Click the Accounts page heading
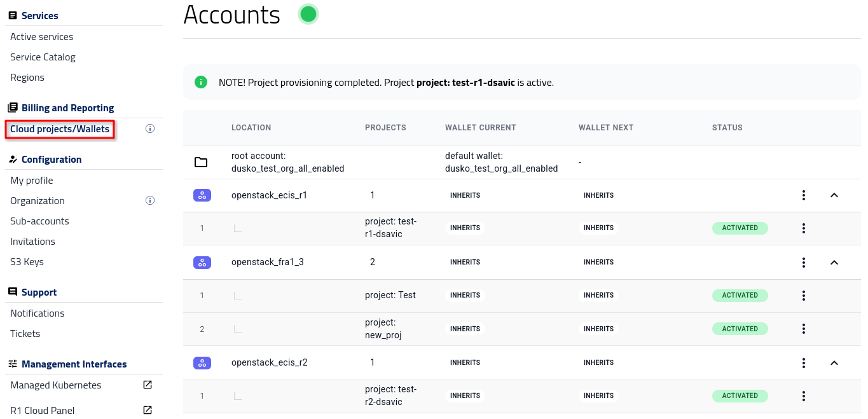The height and width of the screenshot is (419, 868). pos(231,15)
